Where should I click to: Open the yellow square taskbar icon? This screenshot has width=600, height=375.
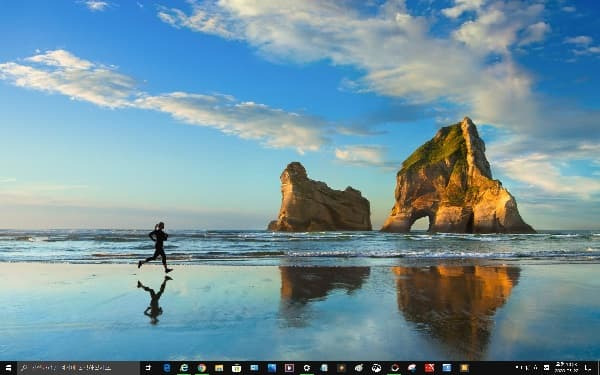(x=464, y=368)
